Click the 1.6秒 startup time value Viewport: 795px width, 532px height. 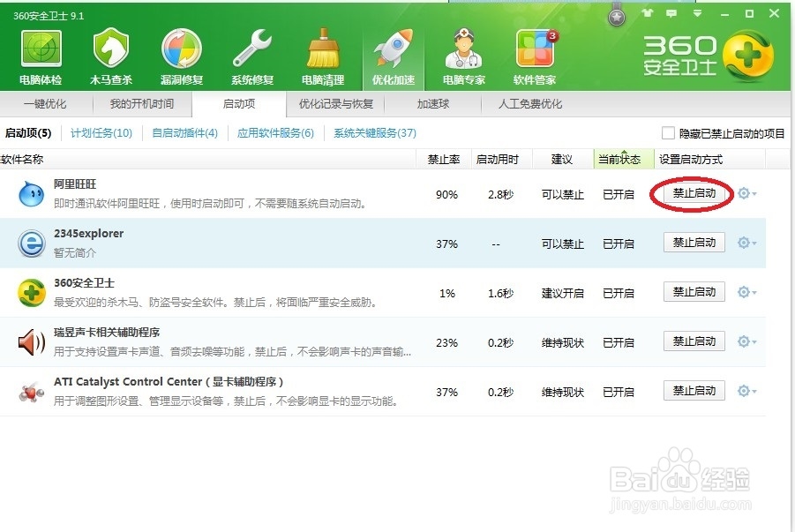(500, 293)
